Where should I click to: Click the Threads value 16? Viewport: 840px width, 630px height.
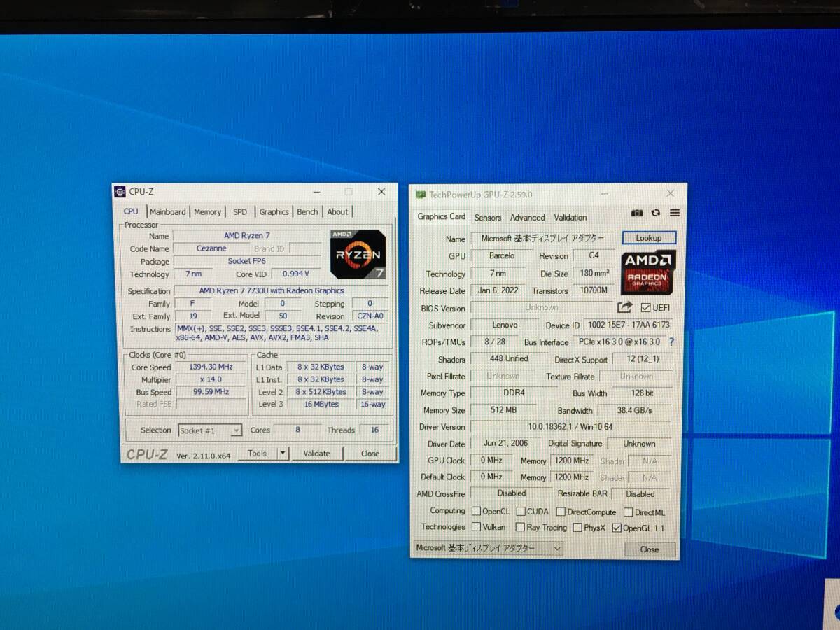click(x=374, y=430)
